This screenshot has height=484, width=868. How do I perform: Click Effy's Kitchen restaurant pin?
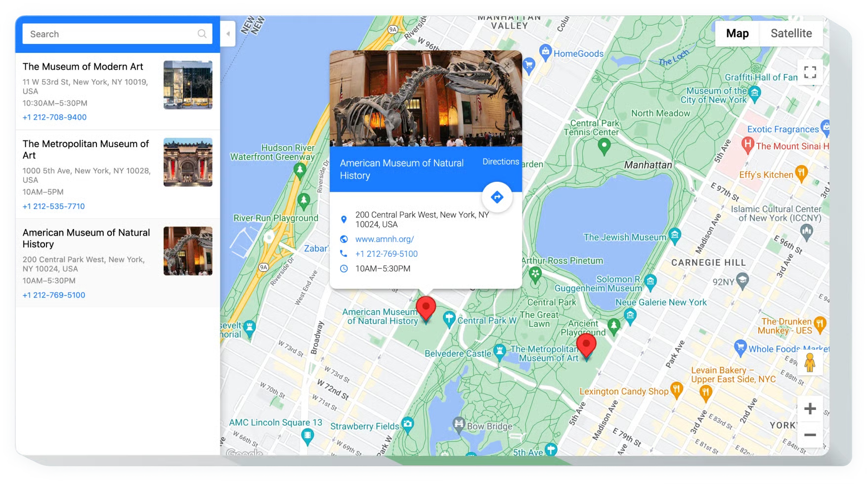pos(801,173)
